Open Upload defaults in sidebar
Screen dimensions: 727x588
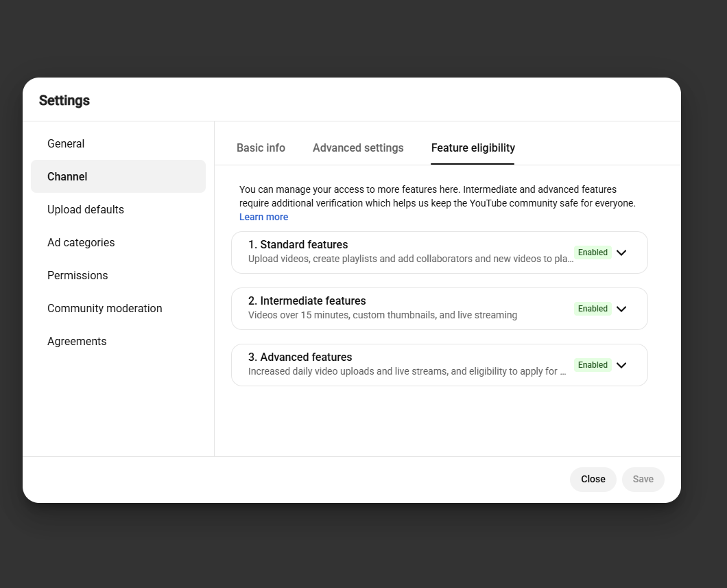tap(118, 209)
